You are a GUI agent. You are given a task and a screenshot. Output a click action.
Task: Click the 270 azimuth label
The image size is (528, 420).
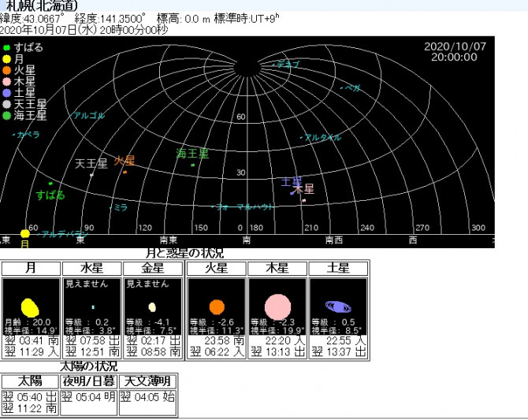[422, 228]
